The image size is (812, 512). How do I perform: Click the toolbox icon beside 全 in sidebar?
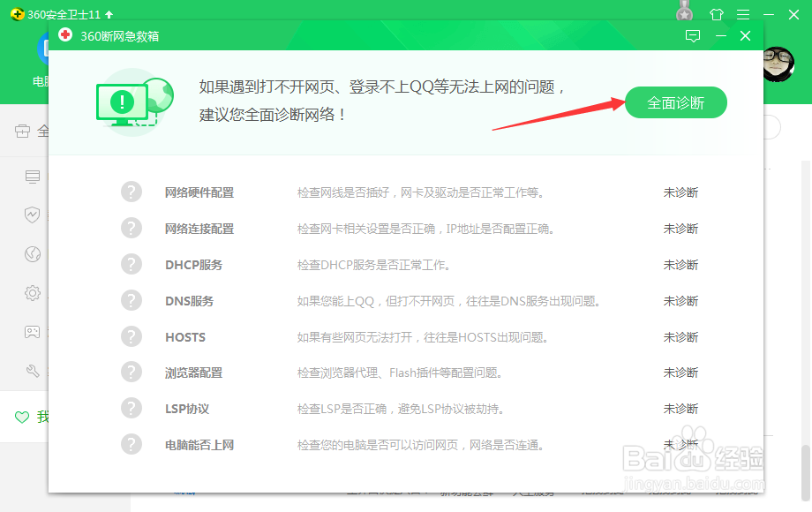click(21, 130)
